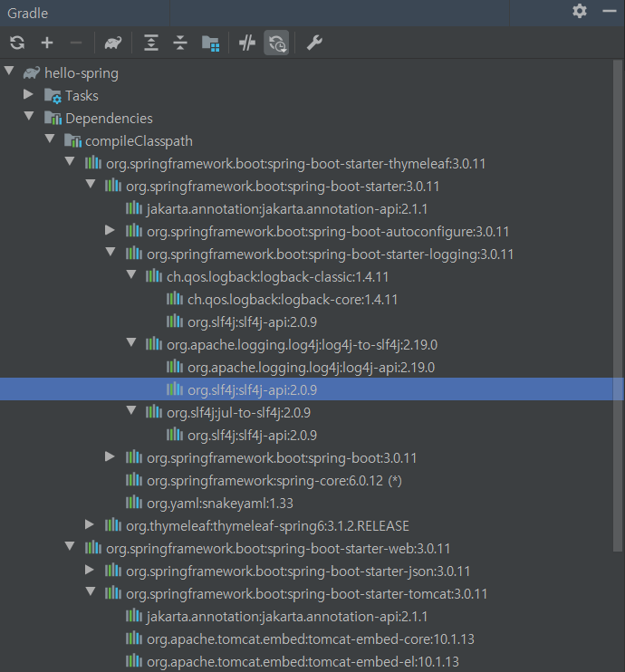The image size is (625, 672).
Task: Click the compileClasspath folder icon
Action: (72, 140)
